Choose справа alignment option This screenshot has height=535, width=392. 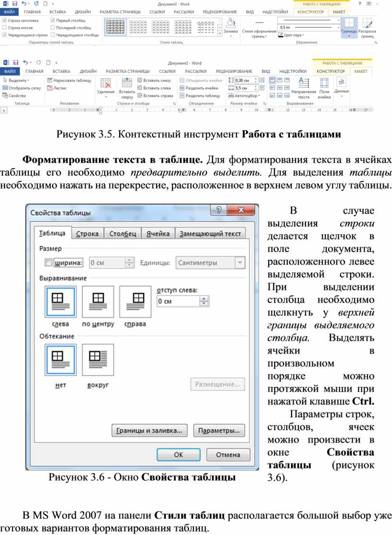[135, 302]
